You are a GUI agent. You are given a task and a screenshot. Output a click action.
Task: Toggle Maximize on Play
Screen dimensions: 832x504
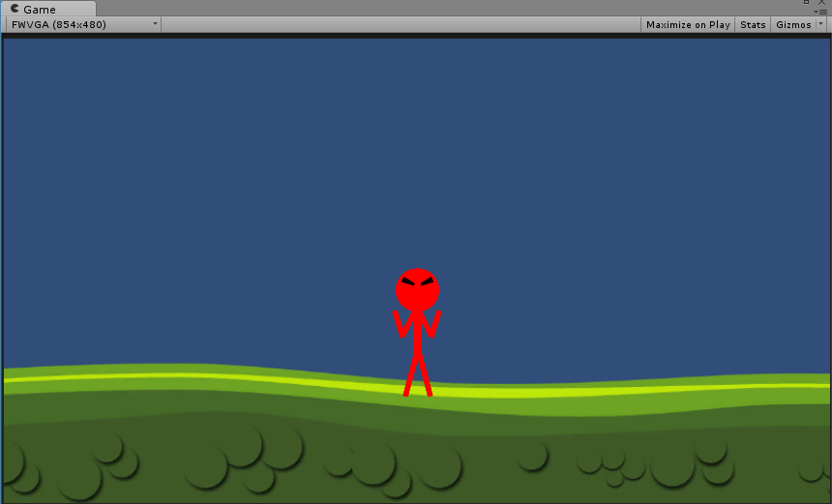click(687, 24)
